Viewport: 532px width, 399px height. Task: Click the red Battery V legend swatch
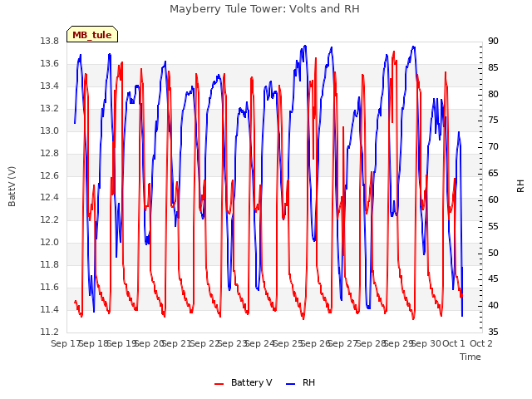click(219, 384)
